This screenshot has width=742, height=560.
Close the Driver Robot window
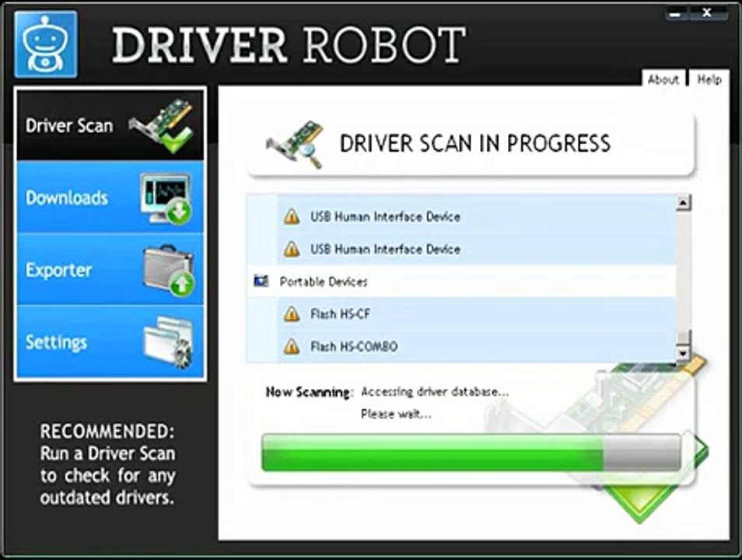707,13
